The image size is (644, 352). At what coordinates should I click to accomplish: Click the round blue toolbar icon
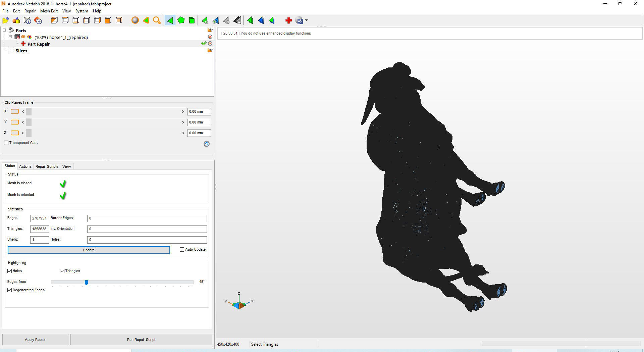click(x=300, y=20)
